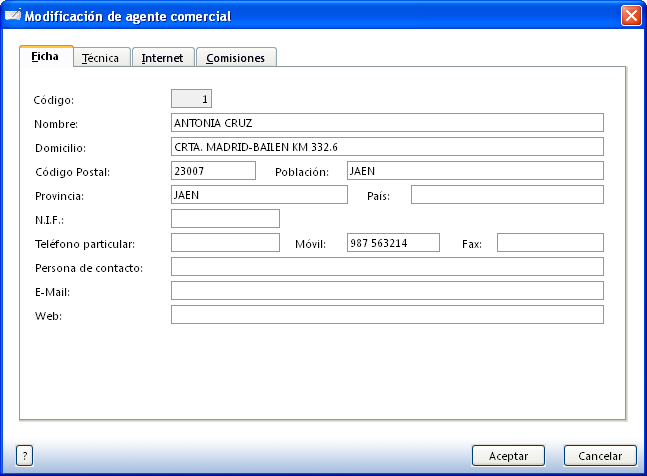Switch to the Técnica tab
The image size is (647, 476).
tap(100, 58)
